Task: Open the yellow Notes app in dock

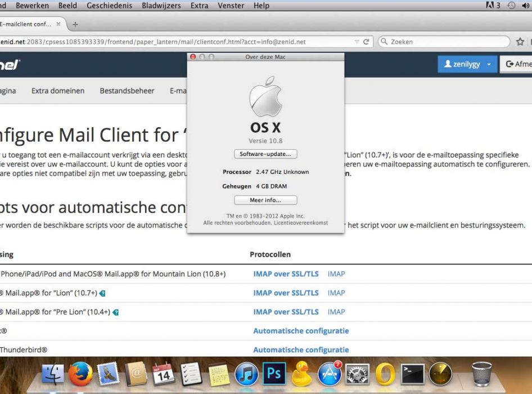Action: tap(219, 375)
